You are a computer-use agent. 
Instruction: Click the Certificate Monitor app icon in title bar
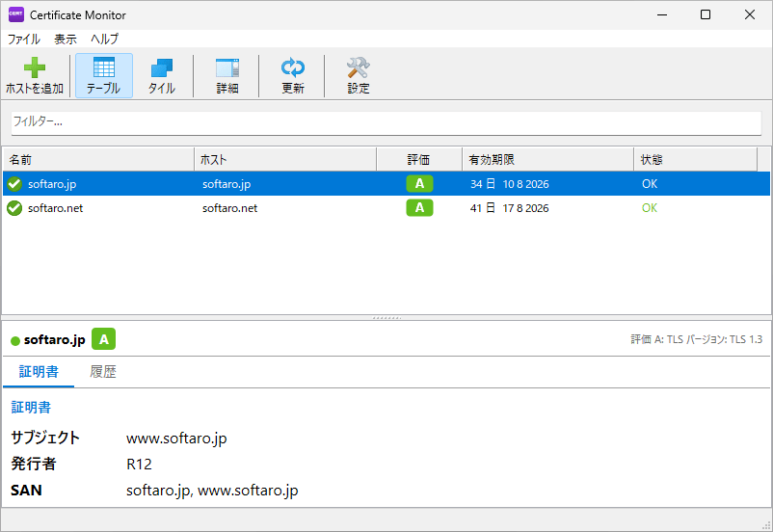click(15, 14)
